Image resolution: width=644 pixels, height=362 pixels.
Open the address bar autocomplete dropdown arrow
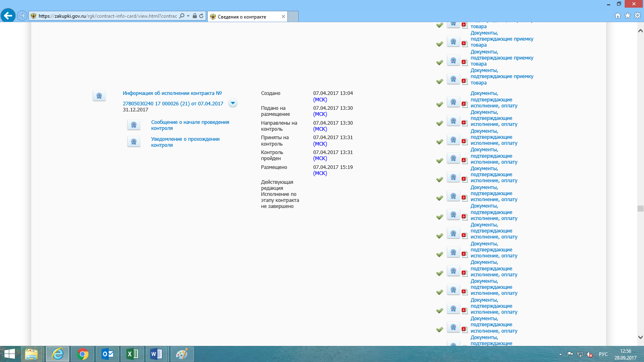pyautogui.click(x=188, y=16)
